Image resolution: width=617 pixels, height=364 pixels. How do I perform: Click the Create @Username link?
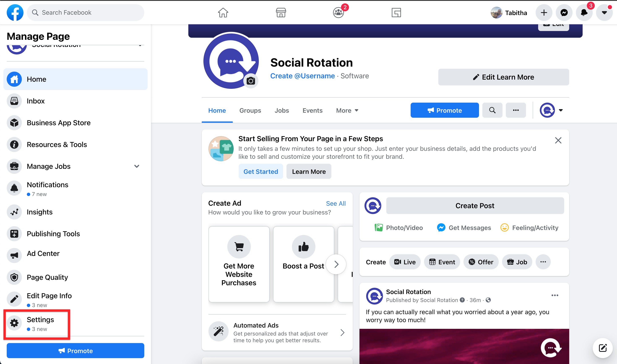tap(302, 76)
